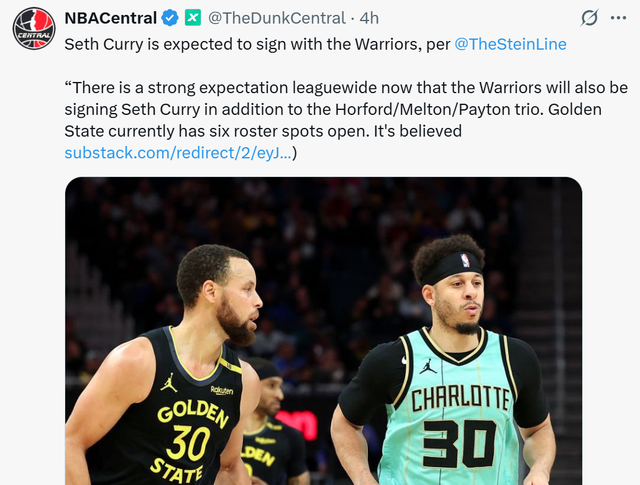Open the 4h post timestamp

point(369,18)
